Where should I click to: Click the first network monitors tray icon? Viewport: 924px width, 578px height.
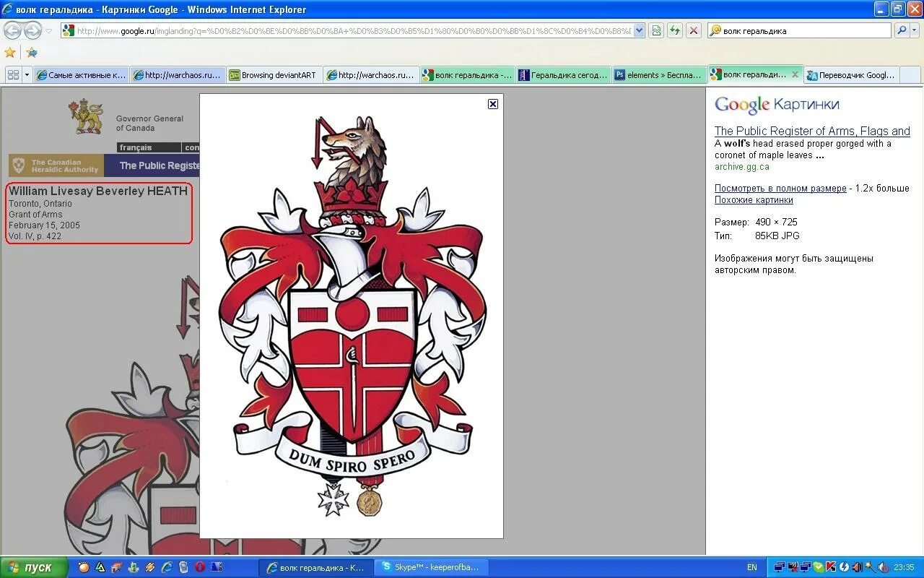click(x=780, y=567)
